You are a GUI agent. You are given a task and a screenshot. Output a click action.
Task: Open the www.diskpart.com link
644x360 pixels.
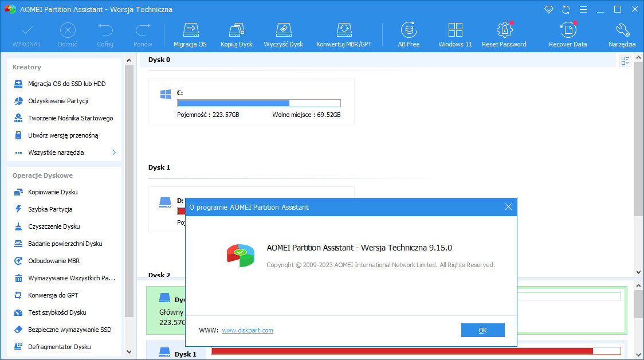248,331
